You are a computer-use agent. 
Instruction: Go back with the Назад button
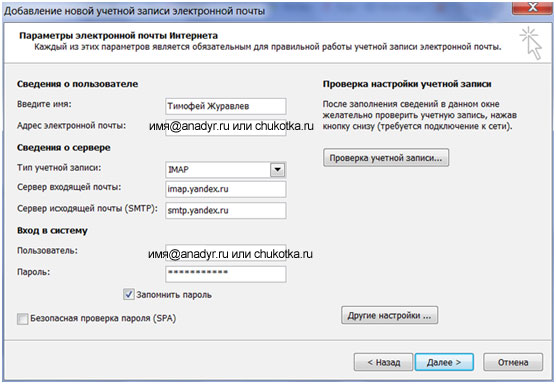pyautogui.click(x=383, y=362)
